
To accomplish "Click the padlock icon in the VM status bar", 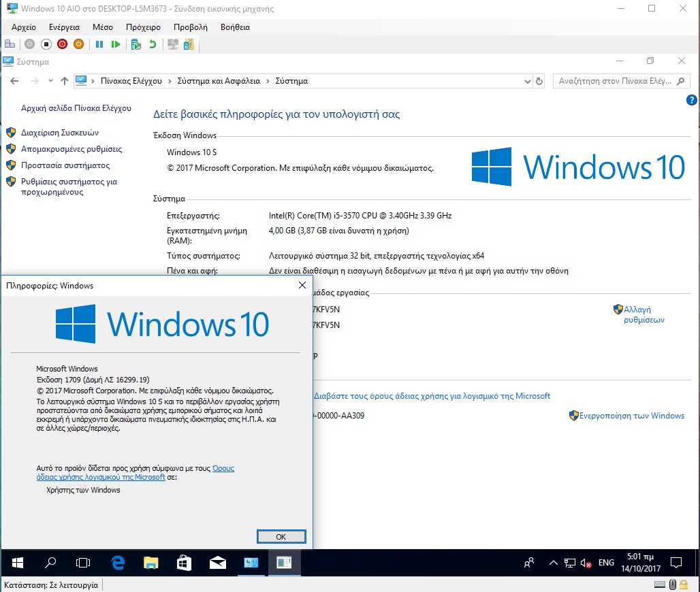I will click(x=684, y=585).
